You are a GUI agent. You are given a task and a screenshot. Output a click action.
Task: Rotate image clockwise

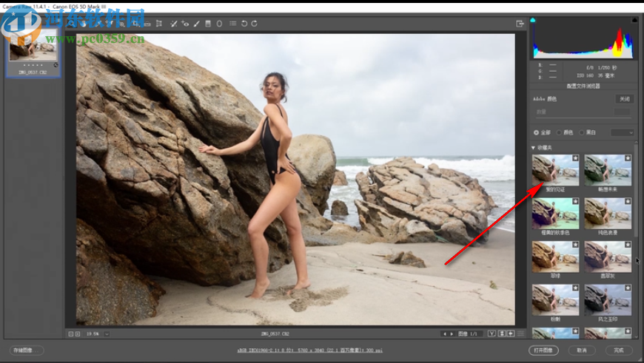255,24
